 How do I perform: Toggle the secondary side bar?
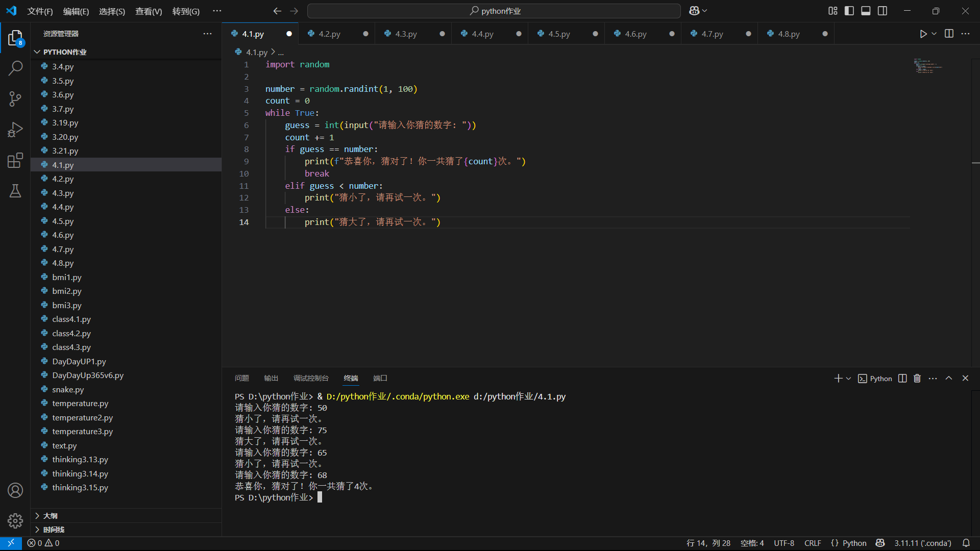click(883, 11)
